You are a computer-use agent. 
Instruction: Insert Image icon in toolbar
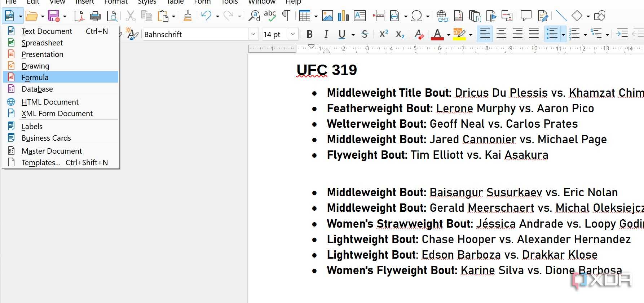[x=327, y=16]
